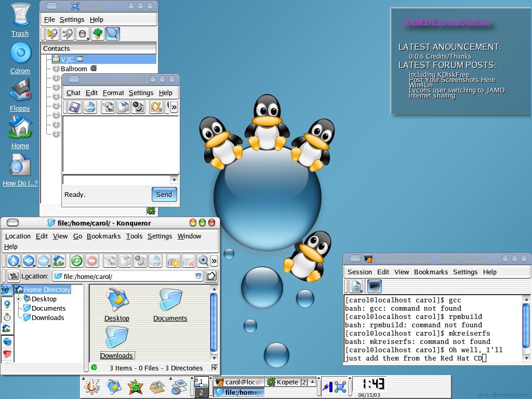This screenshot has height=399, width=532.
Task: Select the Ballroom contact in Kopete
Action: [74, 69]
